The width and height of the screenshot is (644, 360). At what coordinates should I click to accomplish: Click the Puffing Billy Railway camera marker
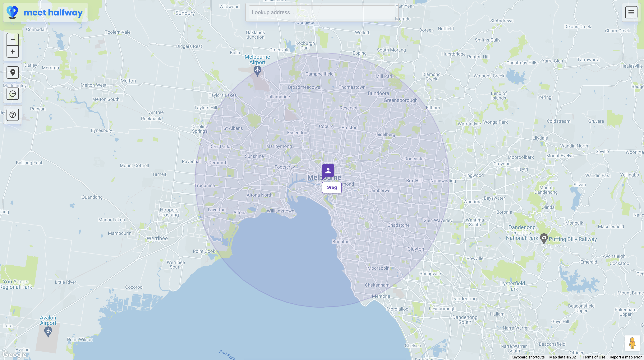[544, 238]
